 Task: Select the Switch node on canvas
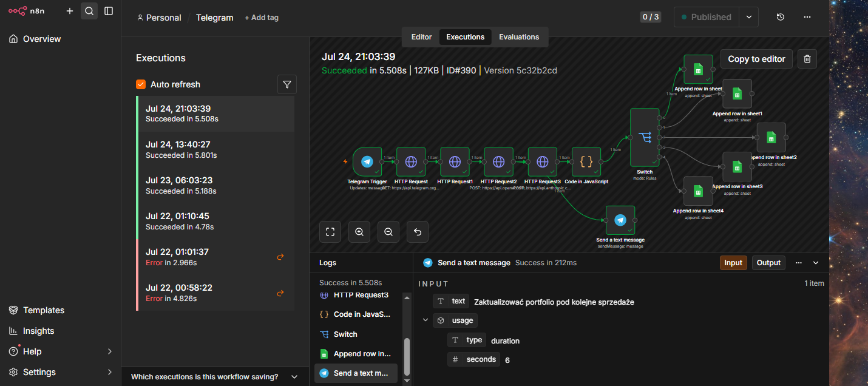[x=645, y=138]
